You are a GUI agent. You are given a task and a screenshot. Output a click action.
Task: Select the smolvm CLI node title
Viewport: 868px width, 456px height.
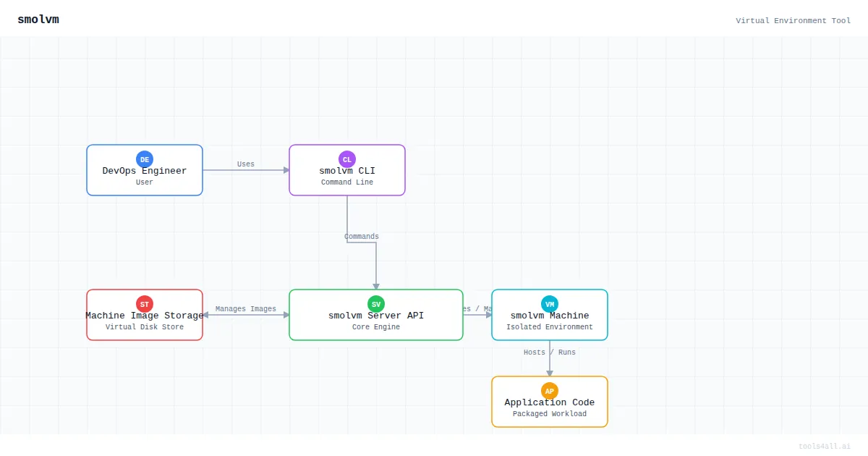click(x=347, y=172)
